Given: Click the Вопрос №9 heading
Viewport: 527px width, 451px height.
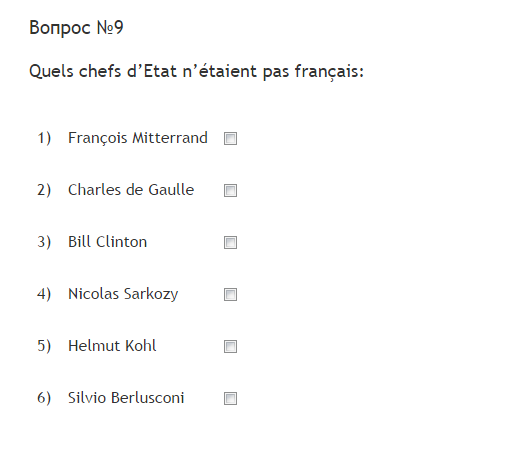Looking at the screenshot, I should pyautogui.click(x=76, y=27).
